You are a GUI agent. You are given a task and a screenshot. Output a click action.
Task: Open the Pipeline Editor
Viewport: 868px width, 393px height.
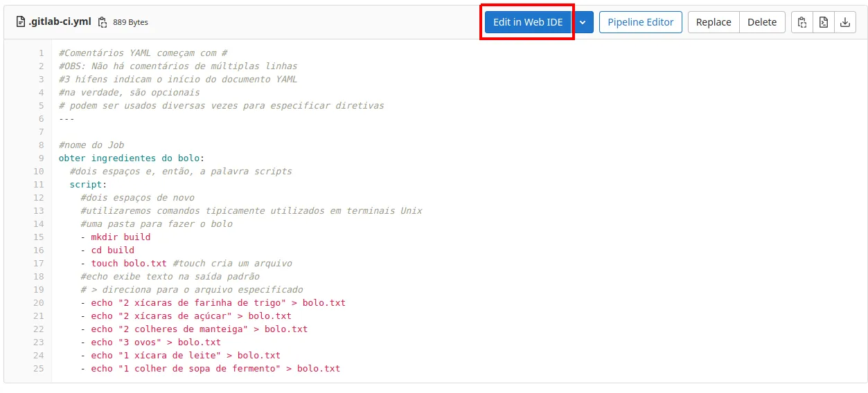tap(641, 22)
